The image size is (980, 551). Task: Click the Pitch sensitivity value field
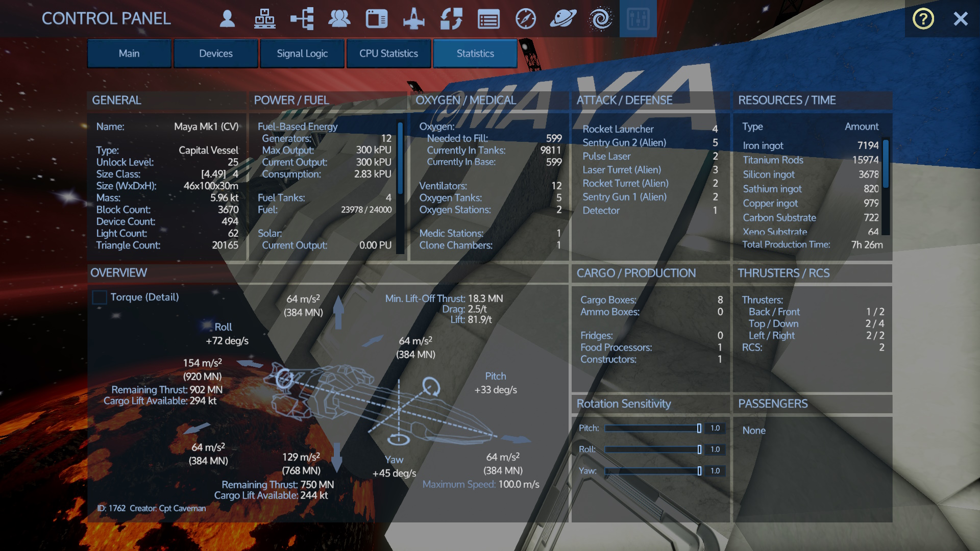coord(715,428)
